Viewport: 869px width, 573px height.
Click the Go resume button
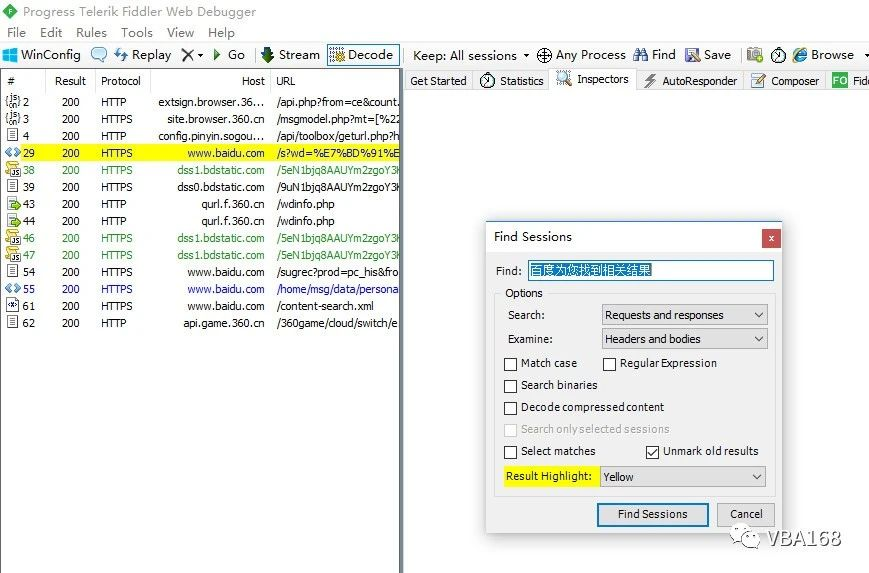(x=229, y=55)
